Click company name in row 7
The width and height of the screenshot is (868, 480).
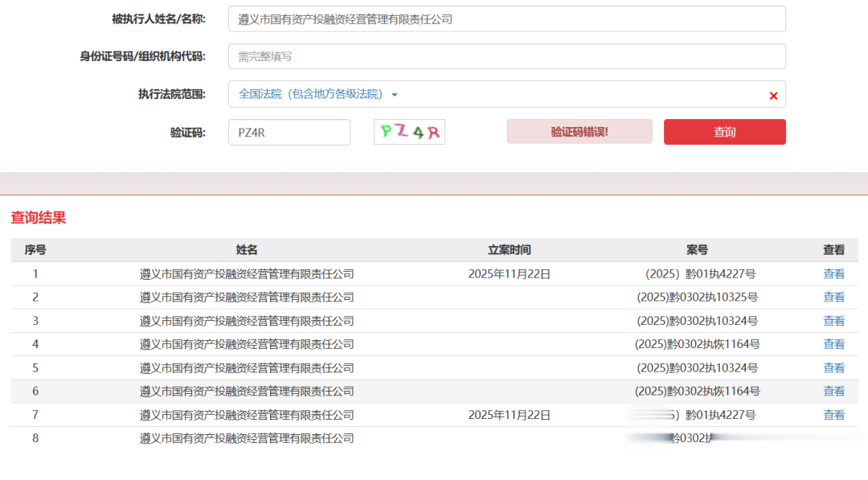pos(247,415)
